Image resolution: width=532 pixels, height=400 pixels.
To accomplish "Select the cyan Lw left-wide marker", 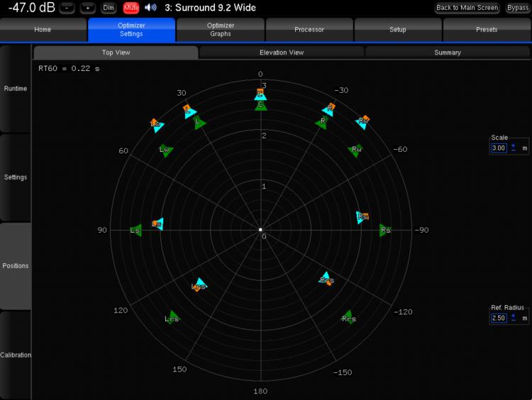I will (x=157, y=126).
